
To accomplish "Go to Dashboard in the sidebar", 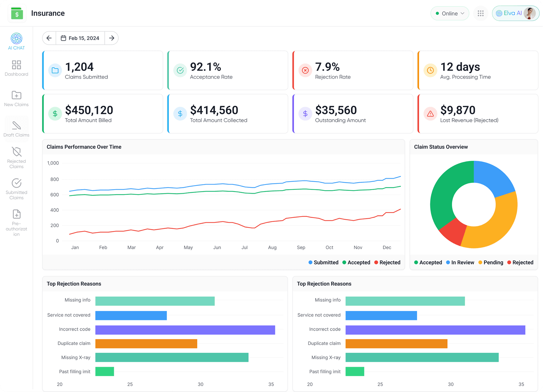I will (x=16, y=68).
